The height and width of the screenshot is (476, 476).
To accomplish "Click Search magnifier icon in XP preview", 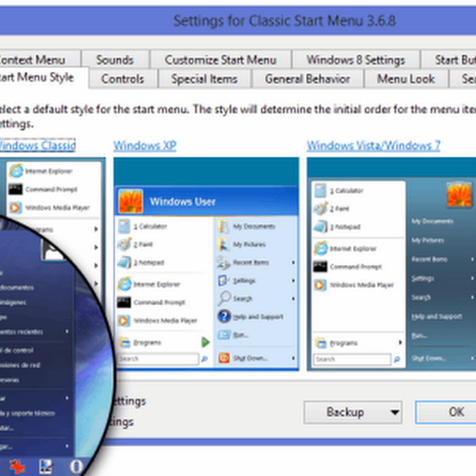I will click(x=224, y=299).
